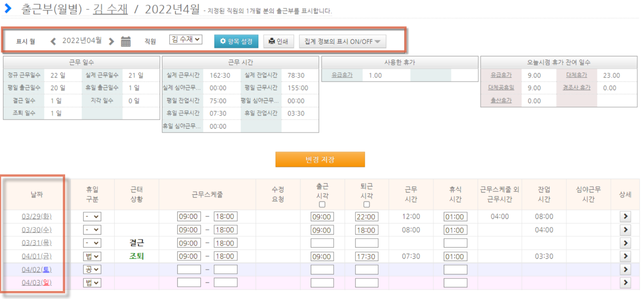644x299 pixels.
Task: Open the calendar date picker icon
Action: pos(125,41)
